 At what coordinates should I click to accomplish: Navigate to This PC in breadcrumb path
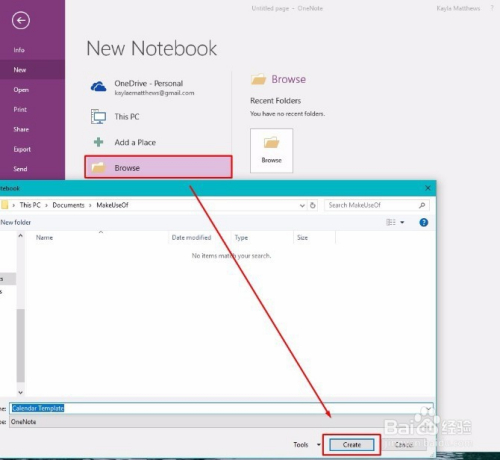pyautogui.click(x=30, y=205)
